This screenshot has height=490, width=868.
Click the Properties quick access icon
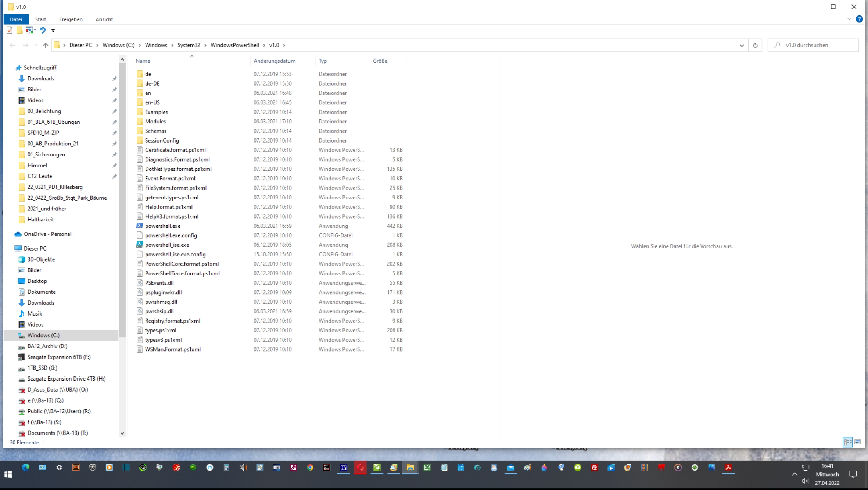coord(10,30)
